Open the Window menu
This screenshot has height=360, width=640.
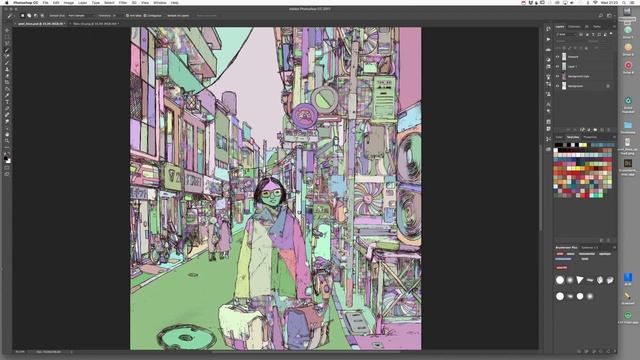(160, 3)
